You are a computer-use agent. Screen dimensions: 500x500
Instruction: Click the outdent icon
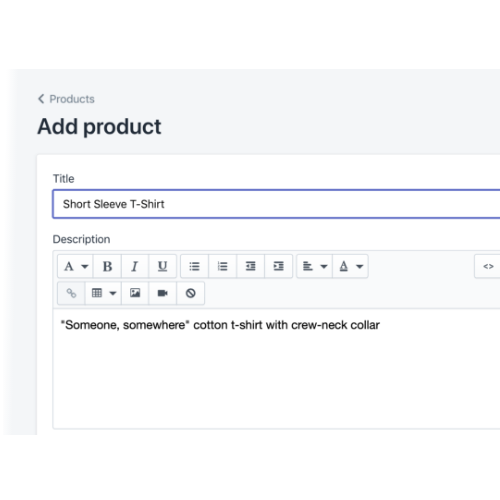250,266
